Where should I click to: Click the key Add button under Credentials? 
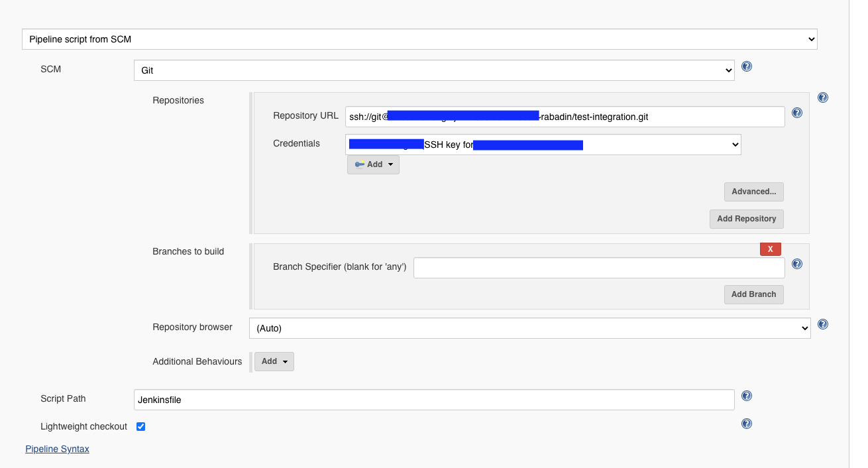(x=372, y=164)
